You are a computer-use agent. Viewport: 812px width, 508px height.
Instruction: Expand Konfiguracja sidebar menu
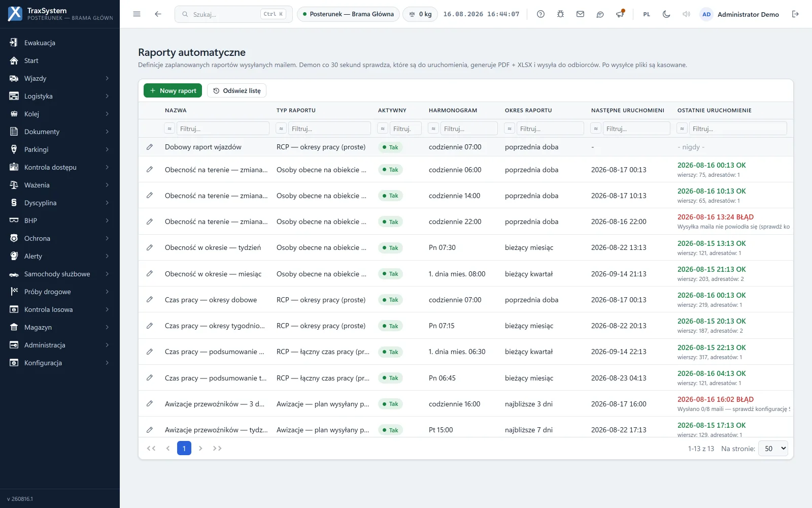coord(60,363)
